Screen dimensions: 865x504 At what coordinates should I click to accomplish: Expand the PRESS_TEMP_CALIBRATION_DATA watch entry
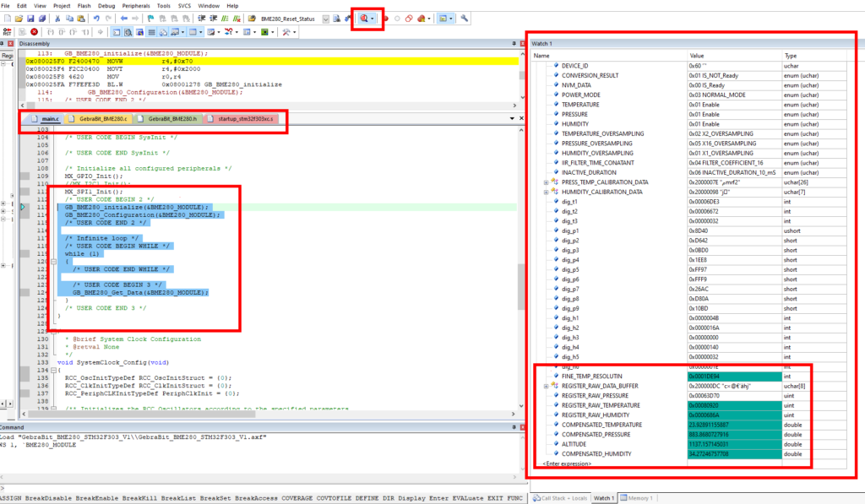tap(547, 182)
